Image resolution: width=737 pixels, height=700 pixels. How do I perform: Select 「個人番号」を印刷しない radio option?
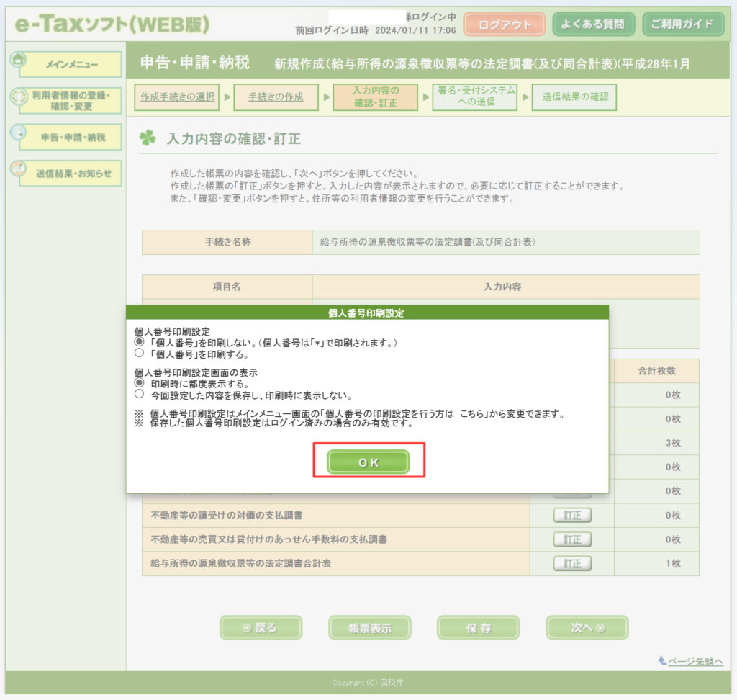[140, 344]
